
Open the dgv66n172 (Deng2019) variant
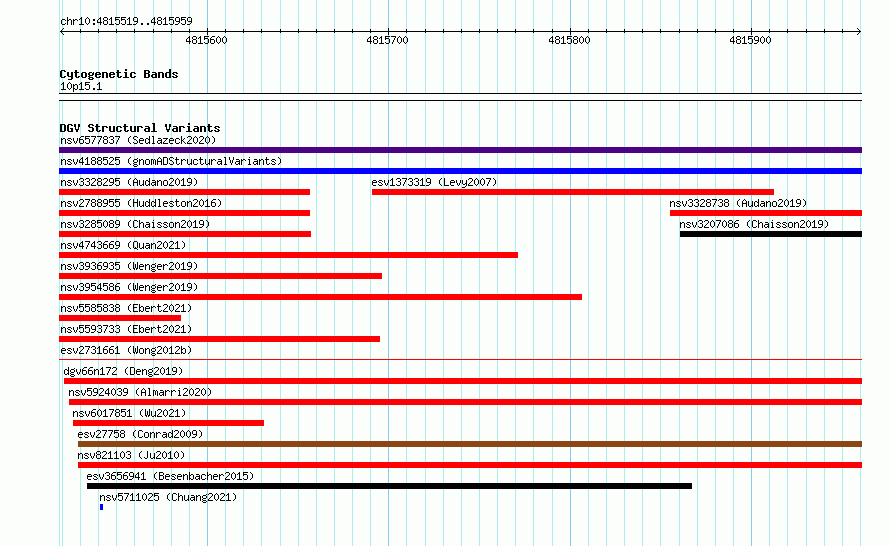tap(123, 371)
